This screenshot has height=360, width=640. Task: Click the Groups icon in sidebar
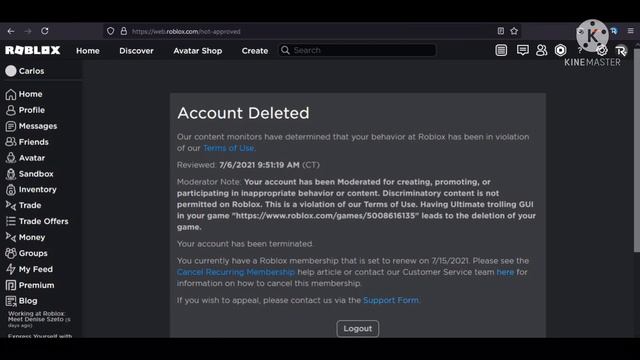(x=11, y=253)
